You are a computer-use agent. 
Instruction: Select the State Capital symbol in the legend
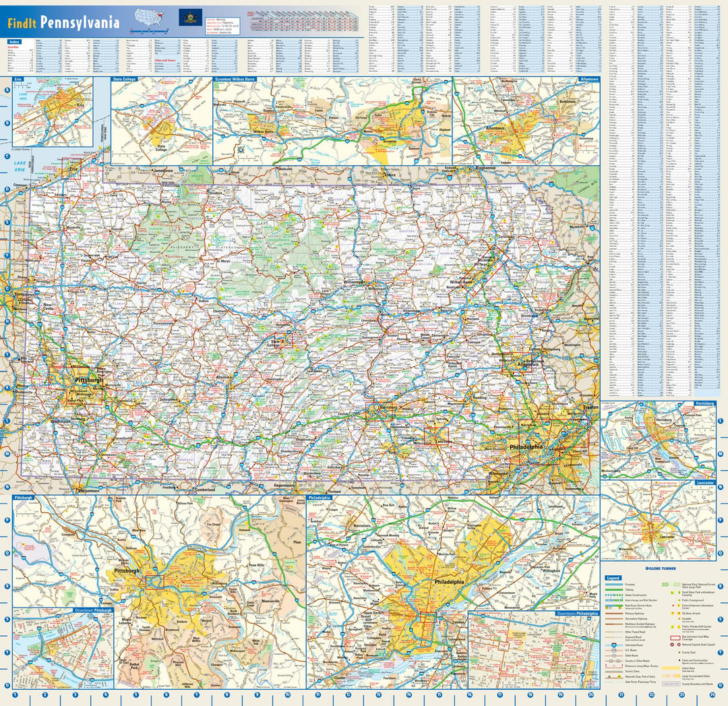[678, 644]
